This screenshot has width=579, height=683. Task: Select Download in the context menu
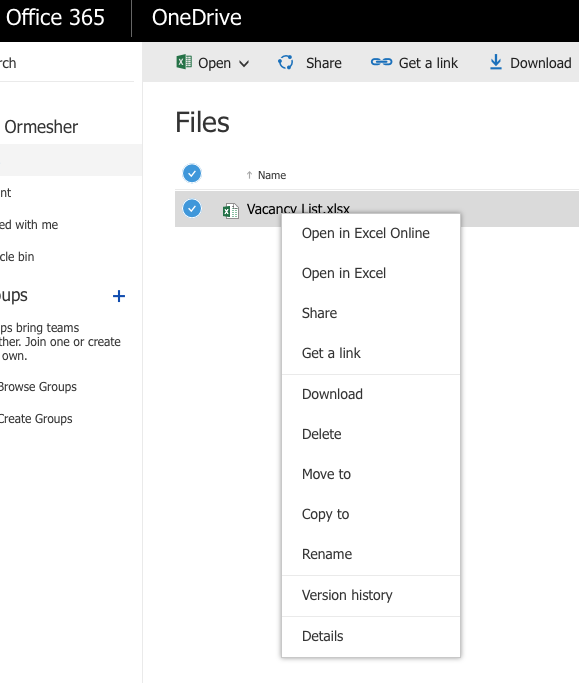click(x=371, y=394)
